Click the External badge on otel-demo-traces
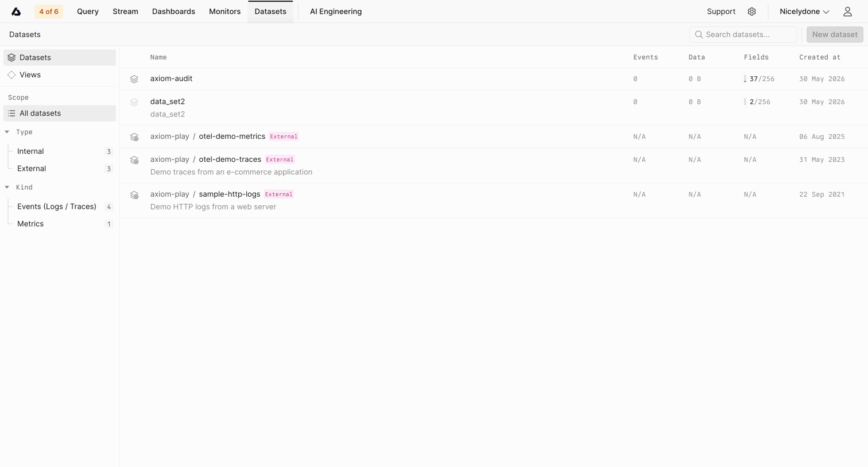The height and width of the screenshot is (467, 868). [280, 159]
